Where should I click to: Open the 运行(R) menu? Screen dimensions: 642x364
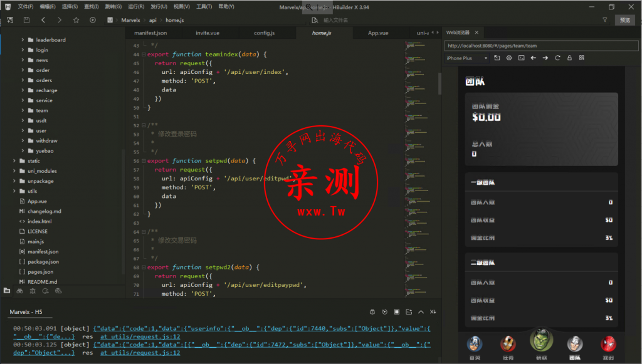tap(135, 6)
